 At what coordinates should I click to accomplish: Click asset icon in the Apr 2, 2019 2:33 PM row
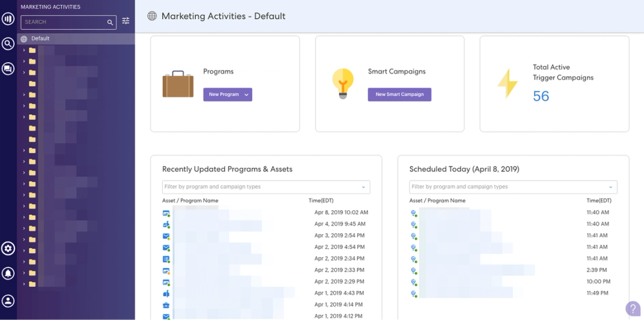click(x=166, y=270)
